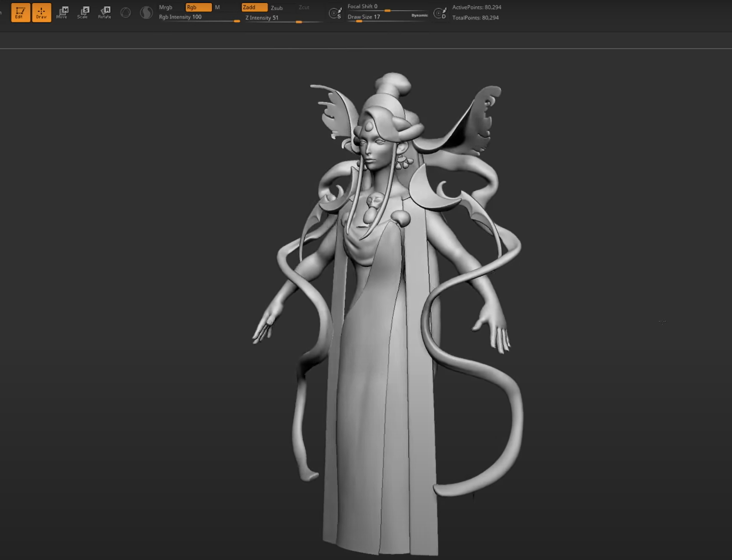
Task: Toggle the Edit mode button
Action: (20, 13)
